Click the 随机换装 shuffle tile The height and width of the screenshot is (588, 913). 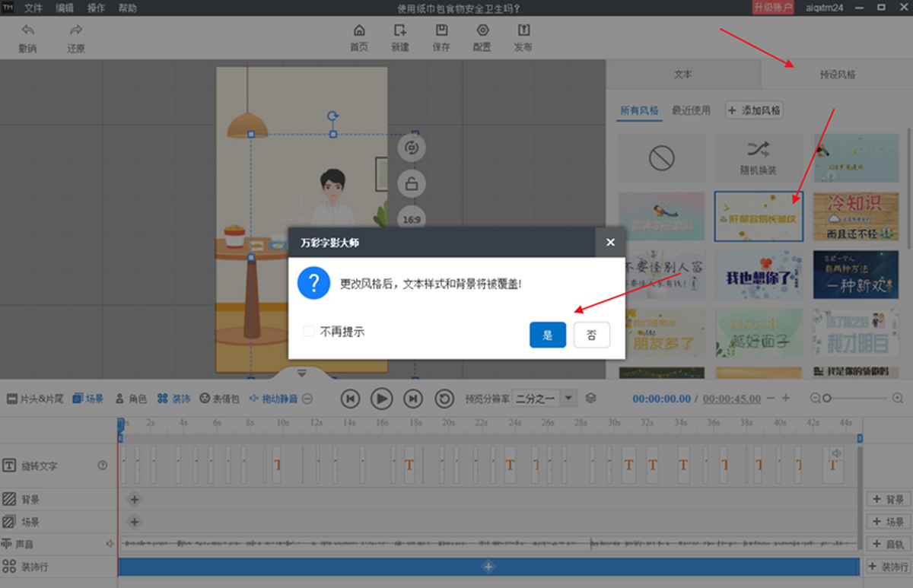tap(759, 158)
